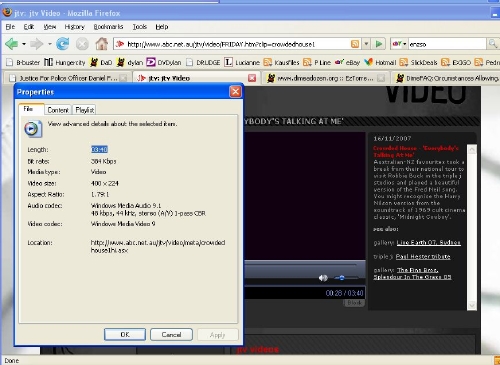Open the Back history dropdown arrow
Viewport: 500px width, 365px height.
click(24, 44)
